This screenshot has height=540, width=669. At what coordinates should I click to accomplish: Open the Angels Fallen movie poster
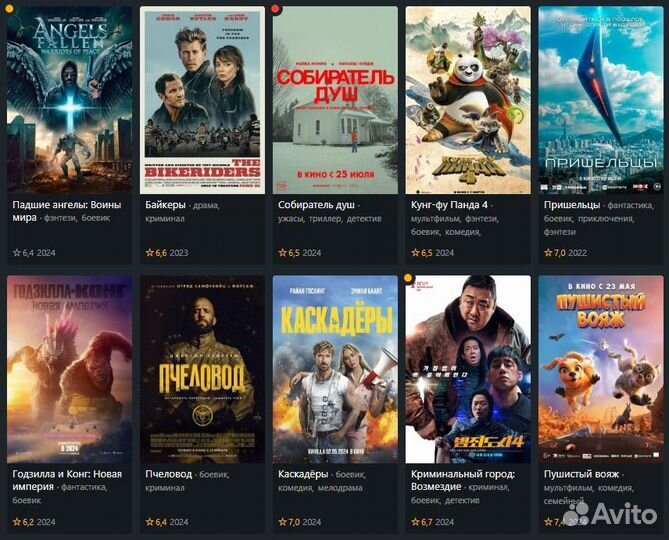pyautogui.click(x=70, y=100)
